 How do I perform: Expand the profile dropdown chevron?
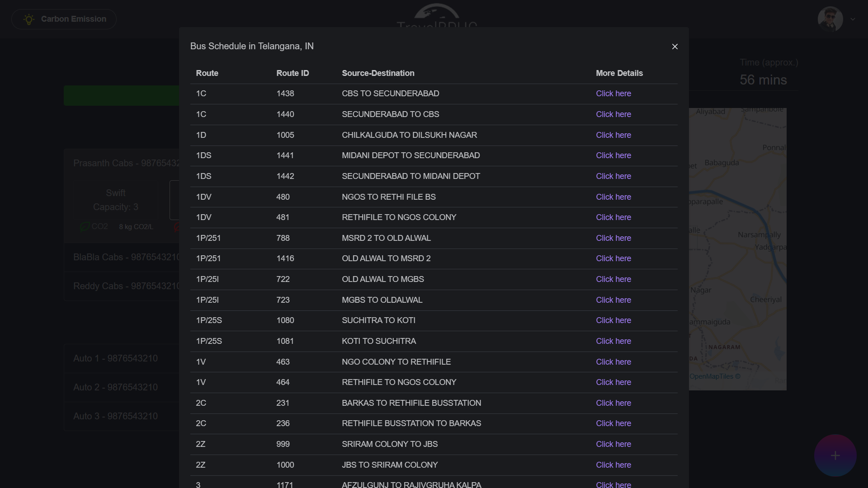coord(853,19)
